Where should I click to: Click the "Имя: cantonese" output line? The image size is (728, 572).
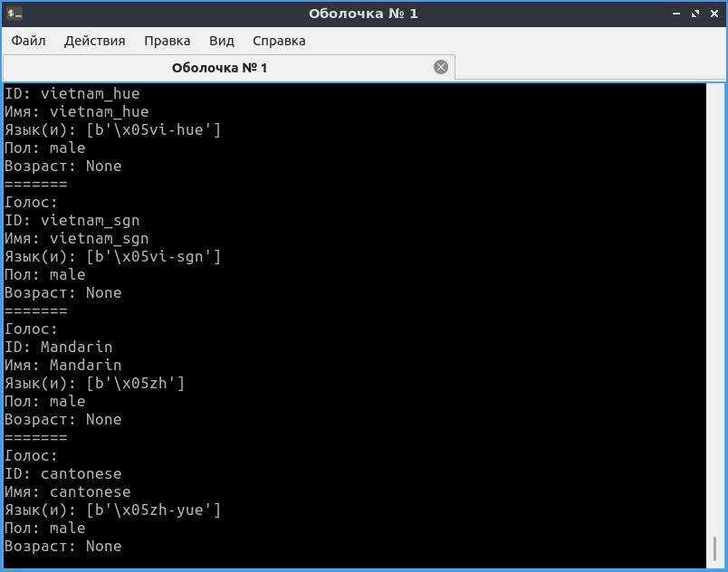pyautogui.click(x=68, y=491)
